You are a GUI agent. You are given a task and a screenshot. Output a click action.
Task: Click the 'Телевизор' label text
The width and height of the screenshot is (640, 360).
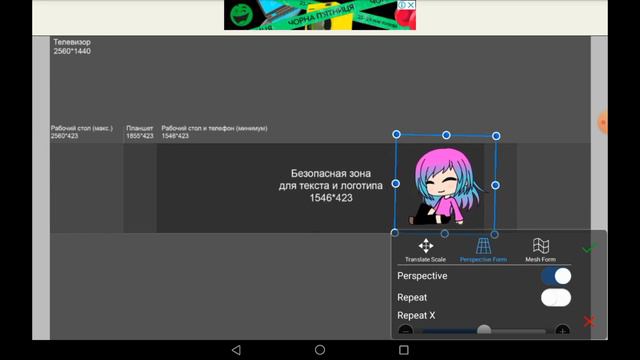(72, 42)
